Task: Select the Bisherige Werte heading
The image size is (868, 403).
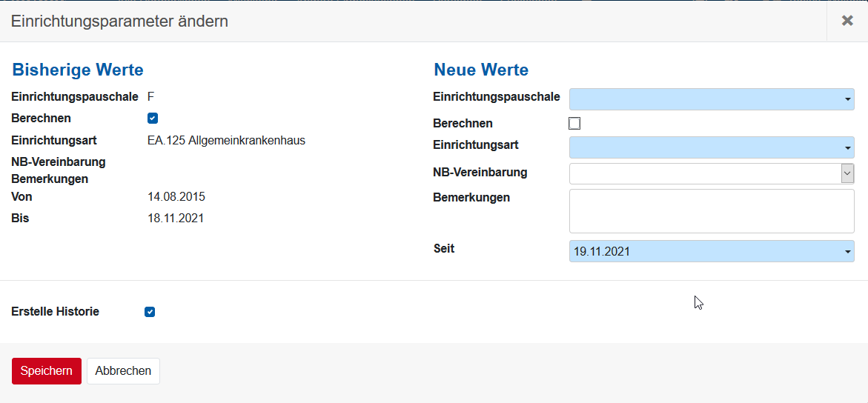Action: coord(78,70)
